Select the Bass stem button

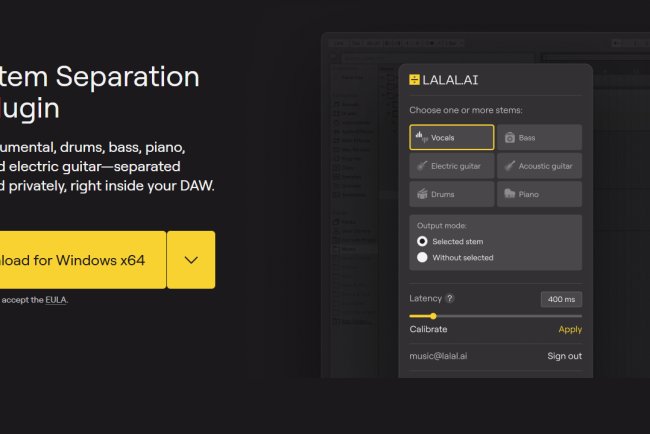pyautogui.click(x=539, y=137)
